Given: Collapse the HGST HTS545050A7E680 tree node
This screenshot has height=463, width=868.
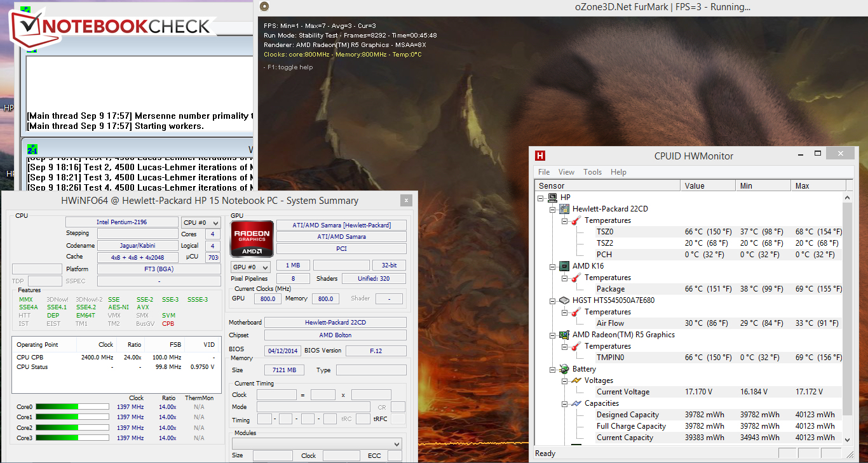Looking at the screenshot, I should (x=553, y=300).
